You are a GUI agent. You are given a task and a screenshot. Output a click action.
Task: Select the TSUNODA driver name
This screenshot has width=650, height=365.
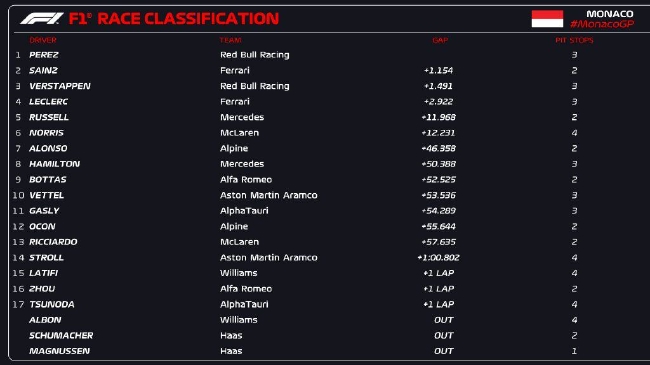(x=52, y=304)
